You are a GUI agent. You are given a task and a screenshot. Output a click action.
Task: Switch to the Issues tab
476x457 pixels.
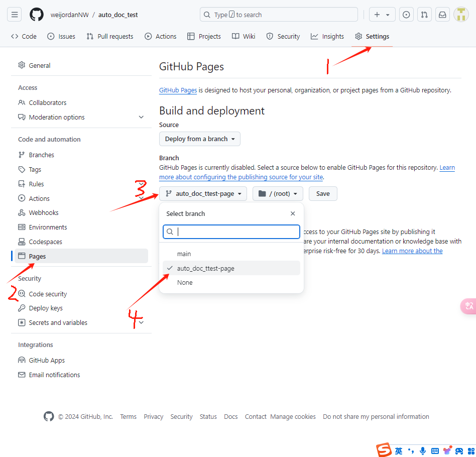(x=61, y=37)
